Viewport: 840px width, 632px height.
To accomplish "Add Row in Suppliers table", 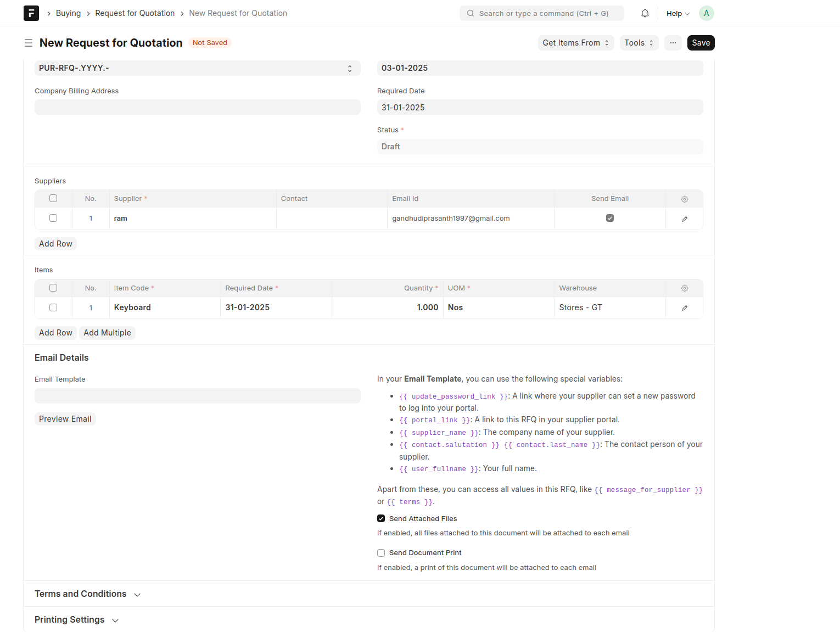I will (x=55, y=244).
